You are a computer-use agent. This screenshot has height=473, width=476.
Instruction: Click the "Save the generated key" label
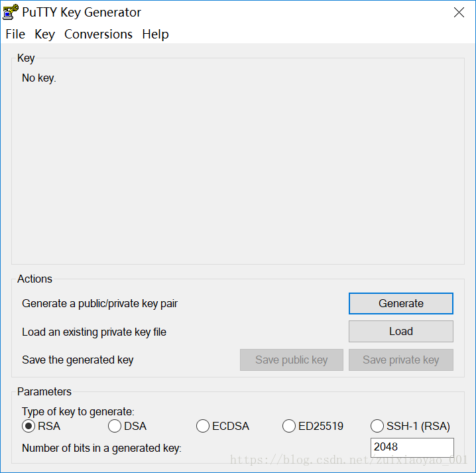78,360
